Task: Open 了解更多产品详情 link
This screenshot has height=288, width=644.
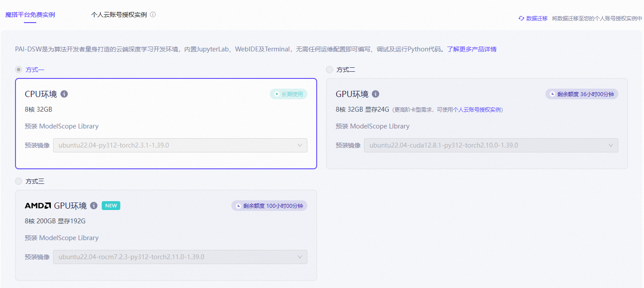Action: pos(471,49)
